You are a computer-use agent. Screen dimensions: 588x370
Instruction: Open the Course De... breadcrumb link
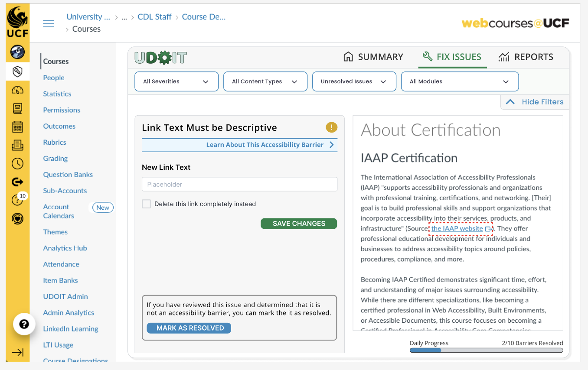pyautogui.click(x=204, y=17)
